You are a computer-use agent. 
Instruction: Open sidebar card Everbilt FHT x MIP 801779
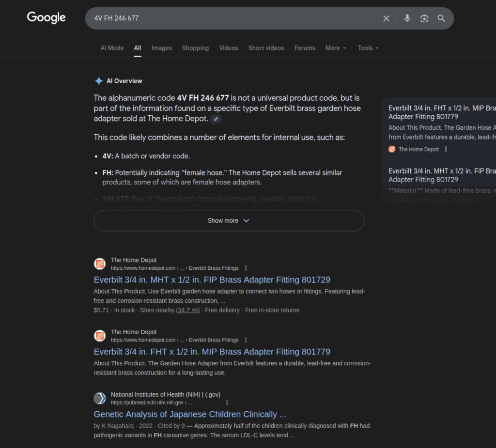pyautogui.click(x=442, y=112)
